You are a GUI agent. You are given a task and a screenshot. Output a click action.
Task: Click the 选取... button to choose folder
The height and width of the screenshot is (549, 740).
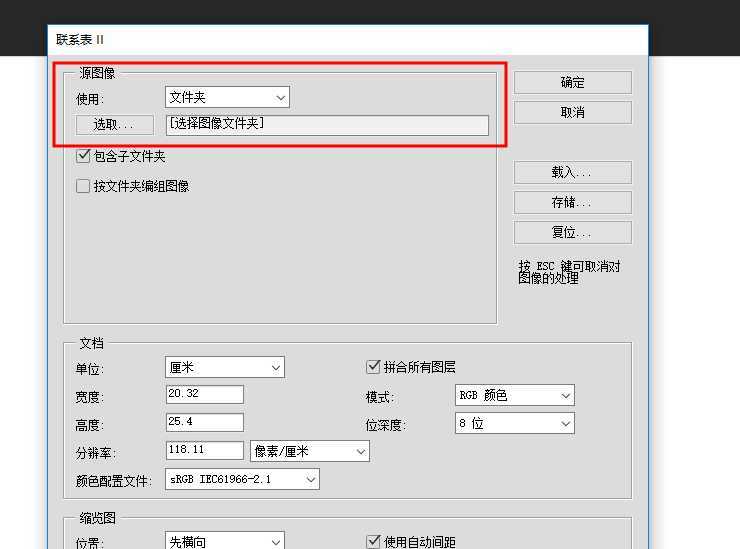pyautogui.click(x=114, y=125)
